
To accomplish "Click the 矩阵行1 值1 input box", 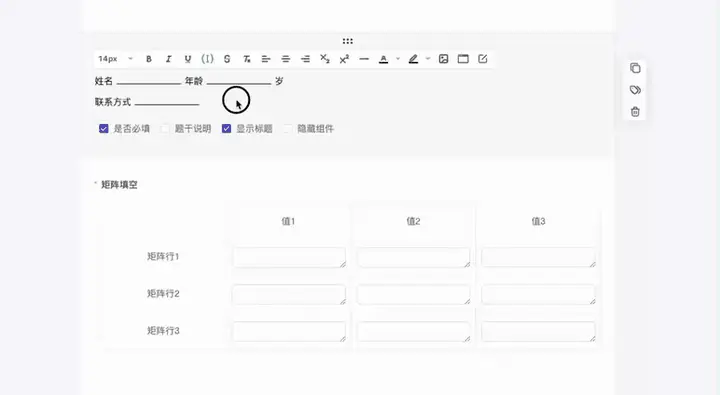I will (289, 257).
